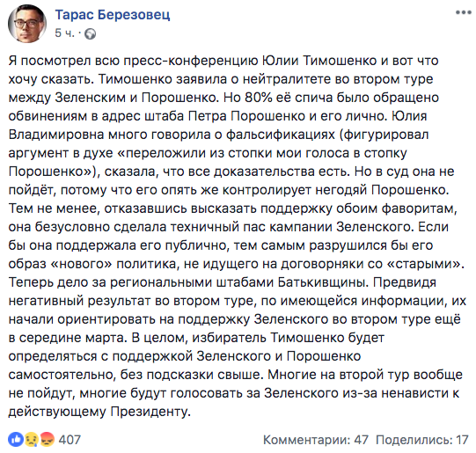Click the angry red reaction icon
This screenshot has width=476, height=453.
coord(47,439)
